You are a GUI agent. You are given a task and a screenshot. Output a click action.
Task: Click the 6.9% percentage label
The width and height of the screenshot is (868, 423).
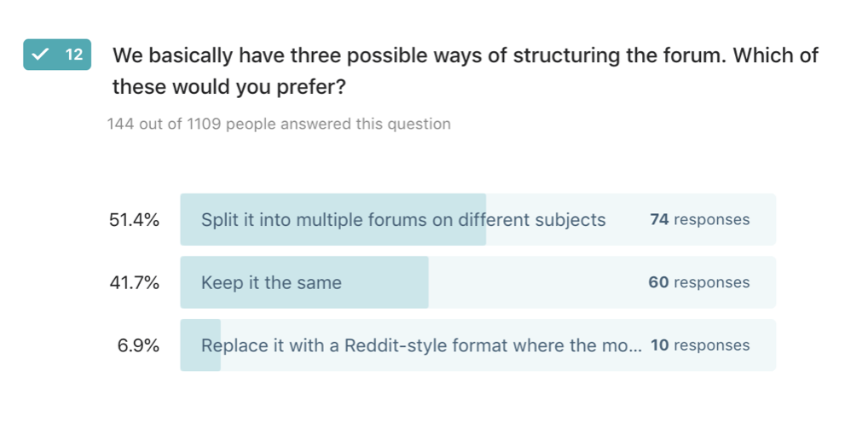point(138,345)
